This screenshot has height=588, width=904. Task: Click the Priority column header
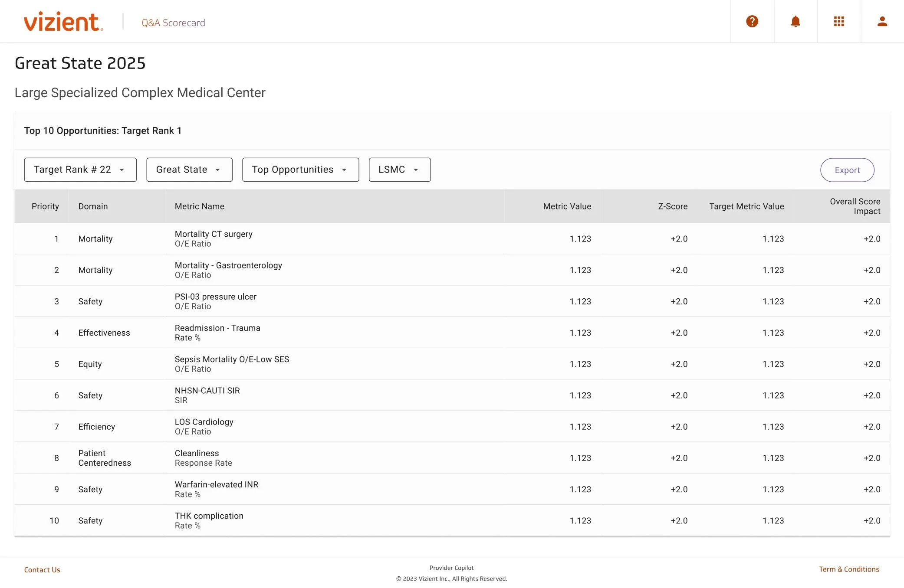(x=45, y=206)
